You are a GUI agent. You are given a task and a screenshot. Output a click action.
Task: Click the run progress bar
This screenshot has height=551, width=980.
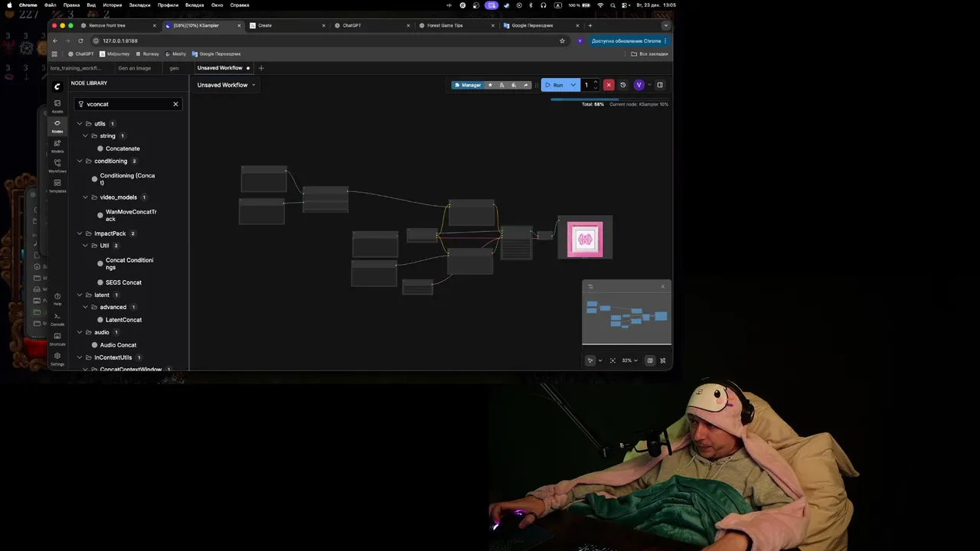click(609, 99)
